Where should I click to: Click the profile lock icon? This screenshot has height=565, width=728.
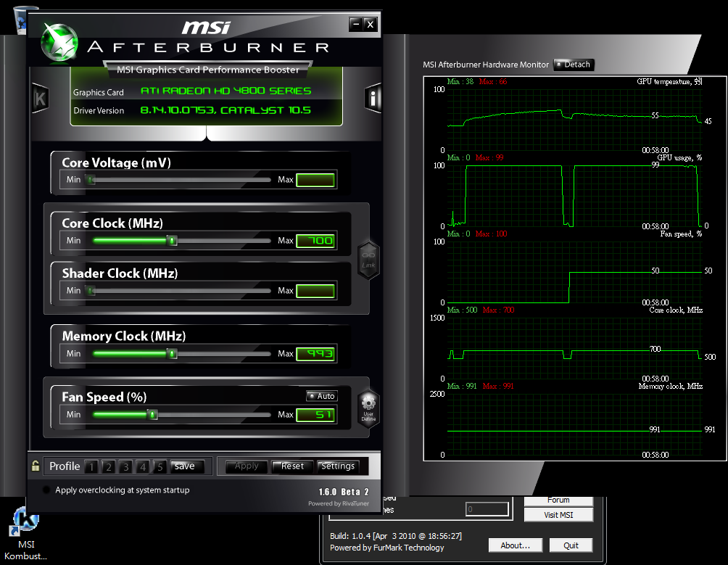[36, 466]
